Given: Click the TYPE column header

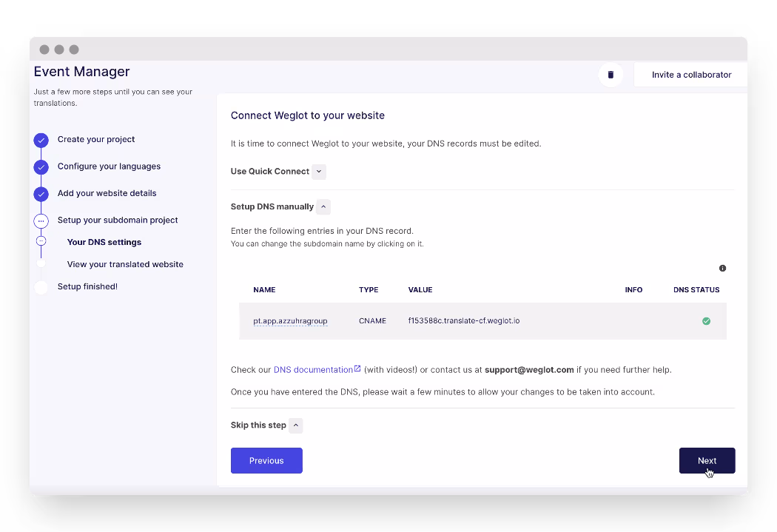Looking at the screenshot, I should [369, 290].
